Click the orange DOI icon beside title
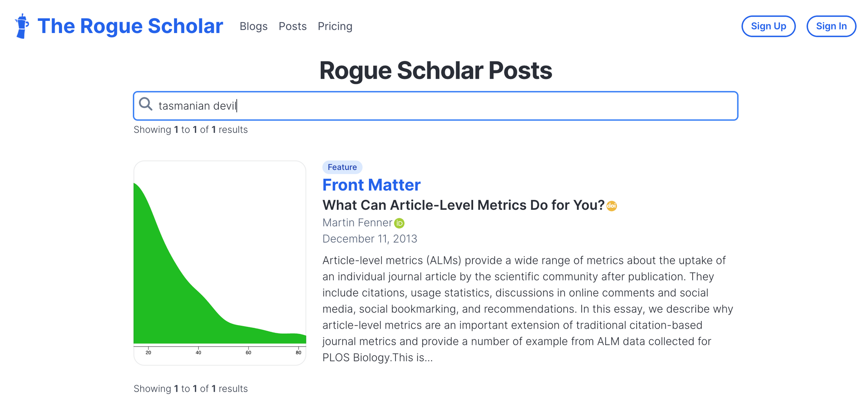The image size is (868, 402). (x=612, y=206)
